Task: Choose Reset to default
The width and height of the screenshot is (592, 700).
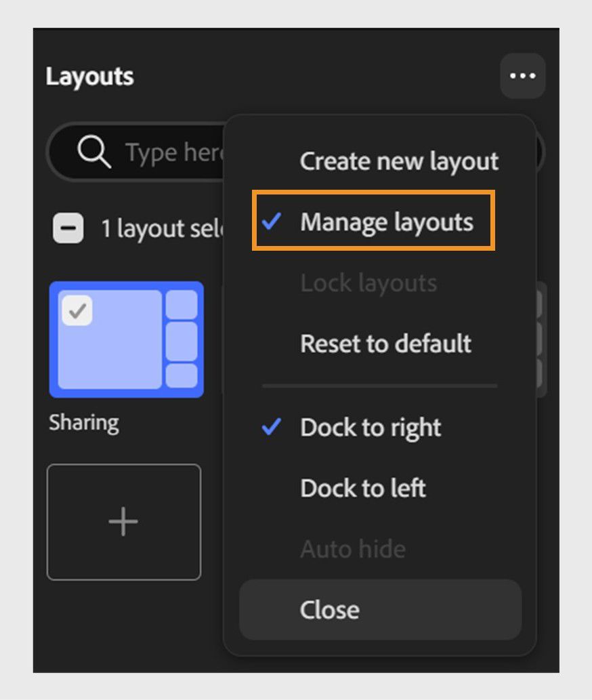Action: (385, 344)
